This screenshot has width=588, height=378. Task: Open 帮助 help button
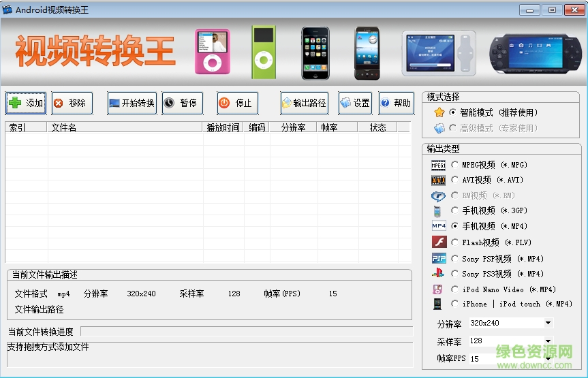coord(397,103)
